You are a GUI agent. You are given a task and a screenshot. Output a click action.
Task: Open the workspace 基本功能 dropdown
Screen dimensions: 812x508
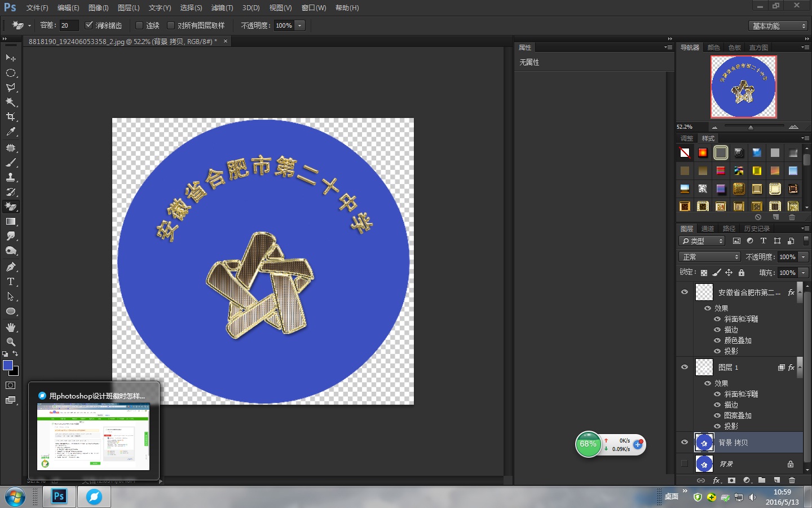click(x=779, y=26)
